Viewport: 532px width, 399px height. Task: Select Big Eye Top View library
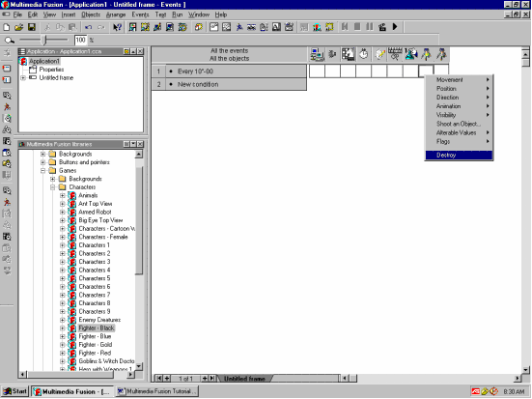[100, 220]
